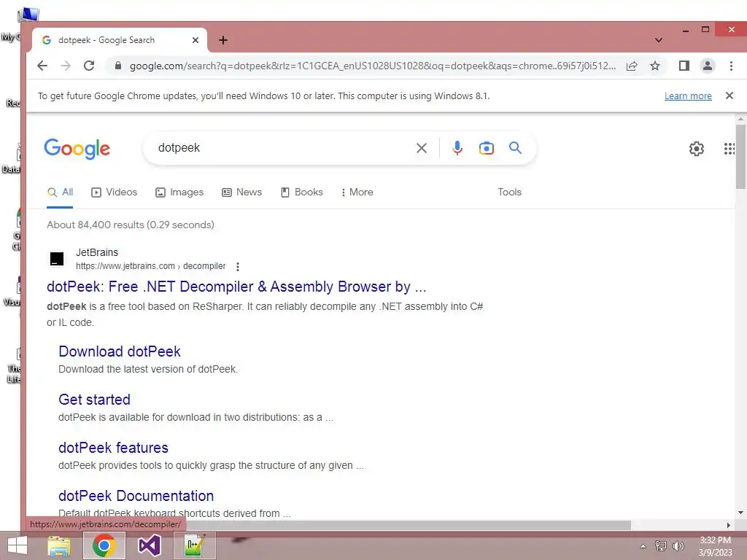Click the vertical scrollbar thumb

point(740,156)
